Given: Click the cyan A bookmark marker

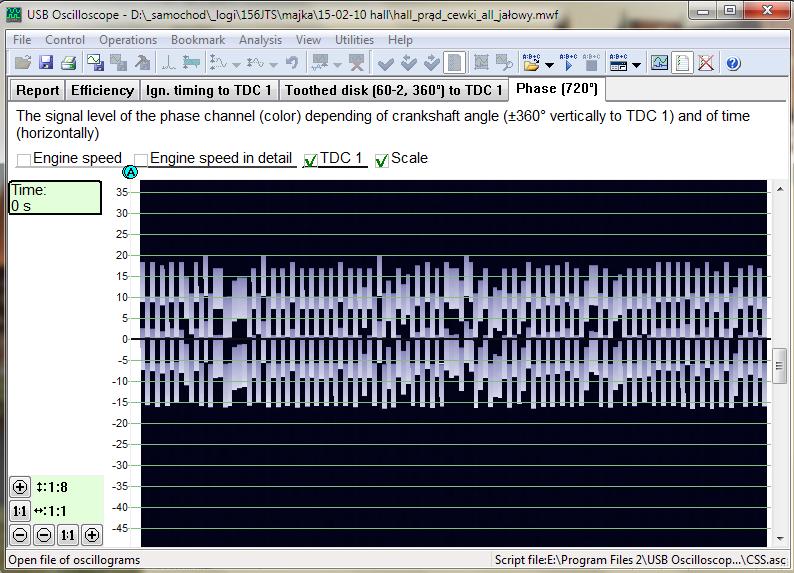Looking at the screenshot, I should 130,173.
